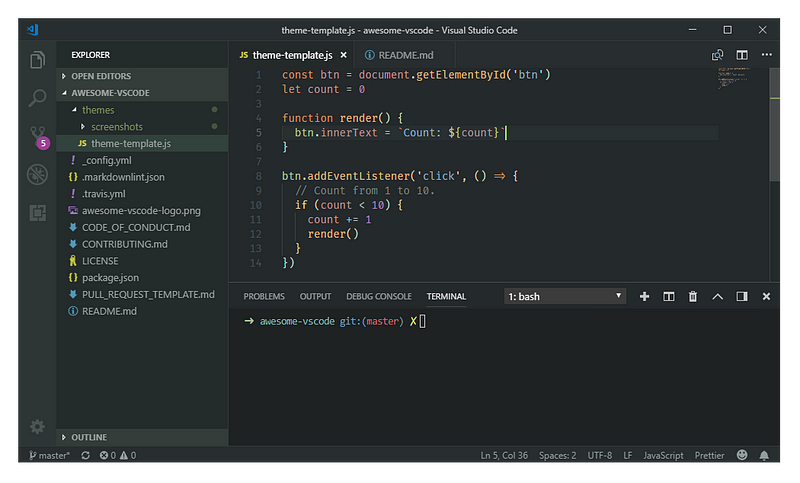Screen dimensions: 800x483
Task: Open the Debug view in activity bar
Action: 37,174
